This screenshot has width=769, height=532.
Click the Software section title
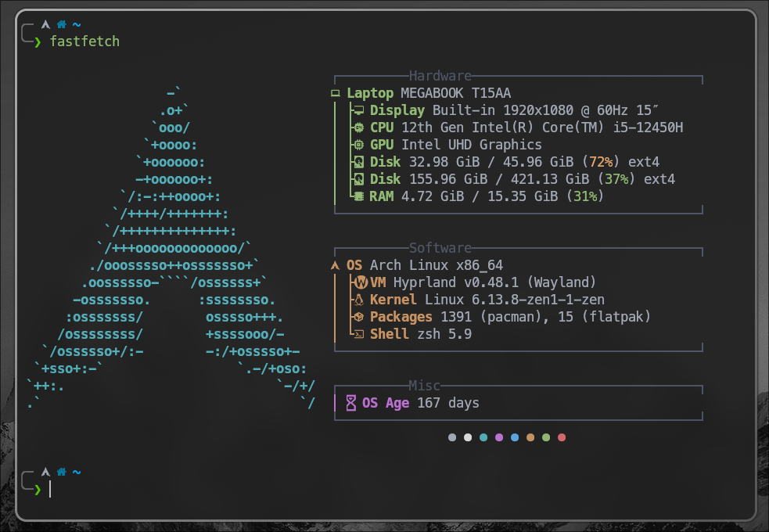click(x=440, y=248)
